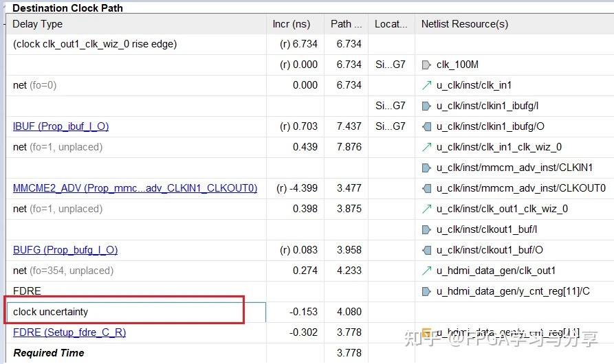Click the port icon beside clk_100M

[426, 65]
